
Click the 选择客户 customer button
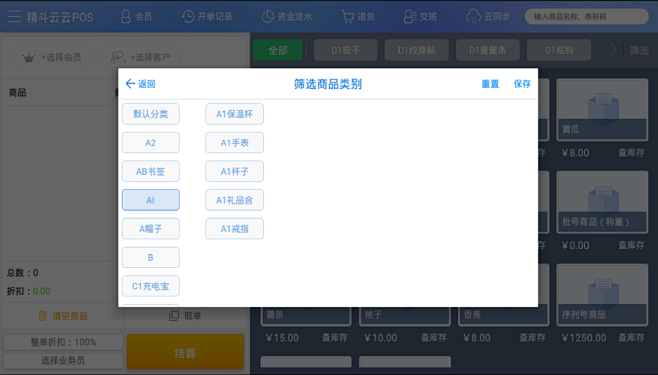point(141,57)
